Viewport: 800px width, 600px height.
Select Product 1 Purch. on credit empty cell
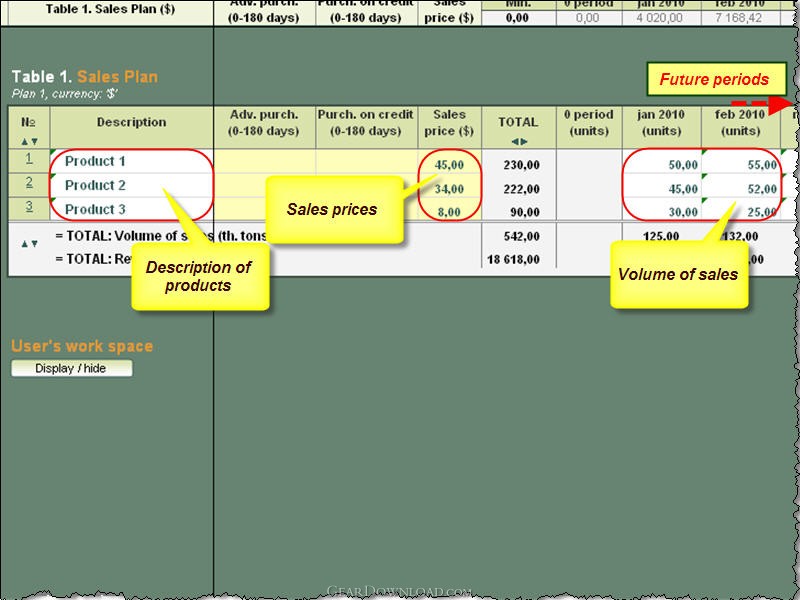coord(366,161)
